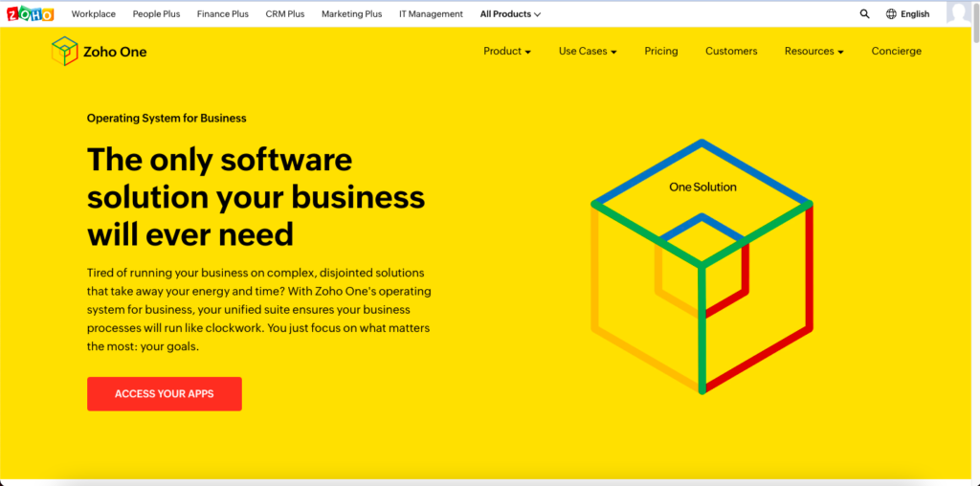The image size is (980, 486).
Task: Click the Zoho One cube logo
Action: 64,52
